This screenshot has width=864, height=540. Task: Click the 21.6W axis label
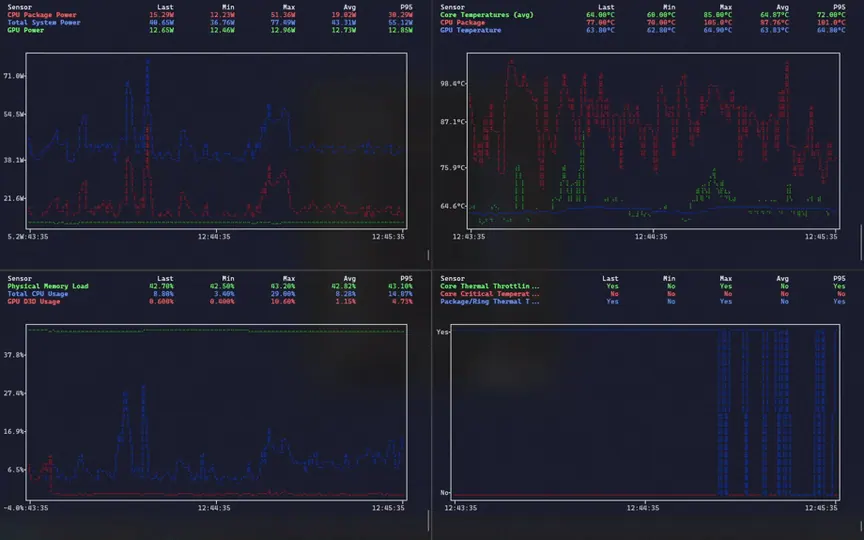pyautogui.click(x=14, y=198)
